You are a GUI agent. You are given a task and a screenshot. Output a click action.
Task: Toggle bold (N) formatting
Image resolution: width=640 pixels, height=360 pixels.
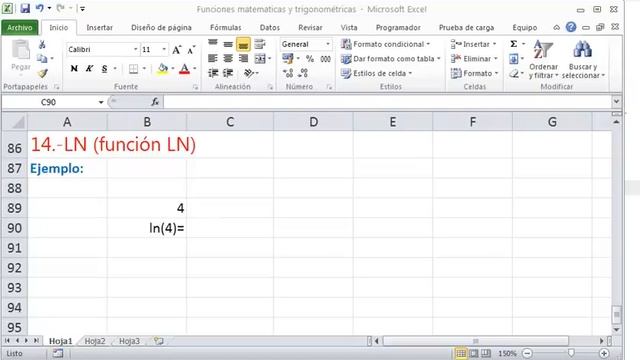click(74, 69)
